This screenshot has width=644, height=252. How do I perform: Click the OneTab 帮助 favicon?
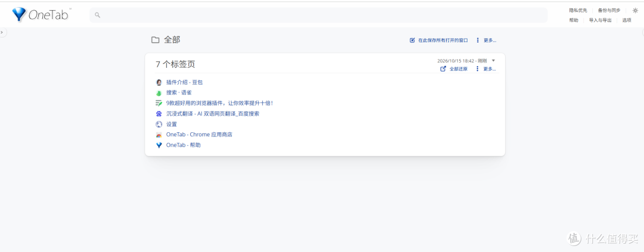click(x=159, y=145)
